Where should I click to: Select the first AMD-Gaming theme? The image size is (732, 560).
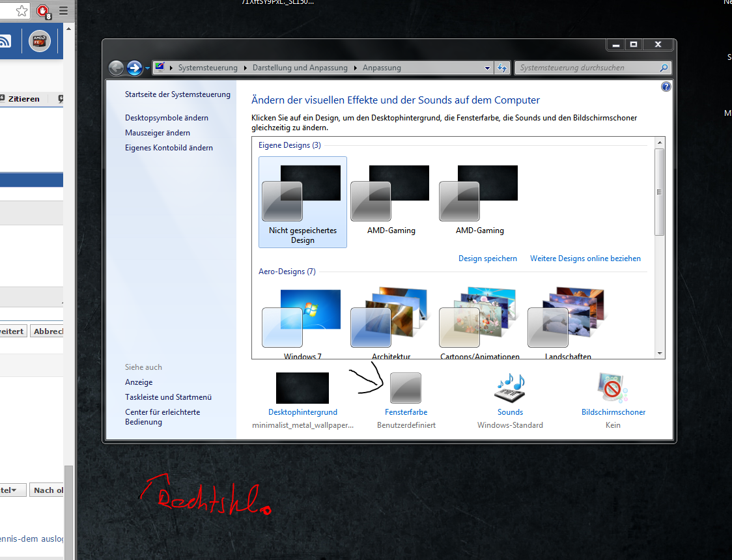391,200
